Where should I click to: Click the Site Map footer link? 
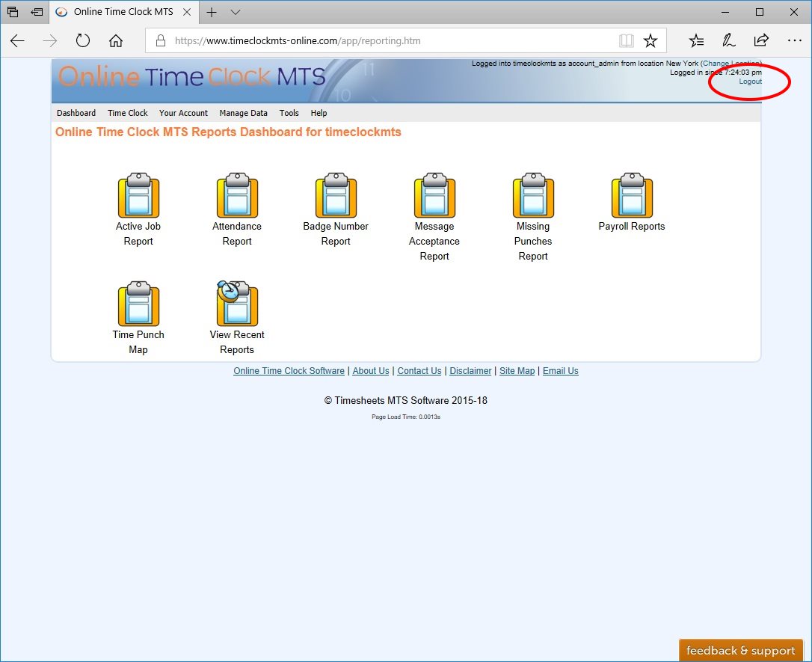(x=517, y=370)
